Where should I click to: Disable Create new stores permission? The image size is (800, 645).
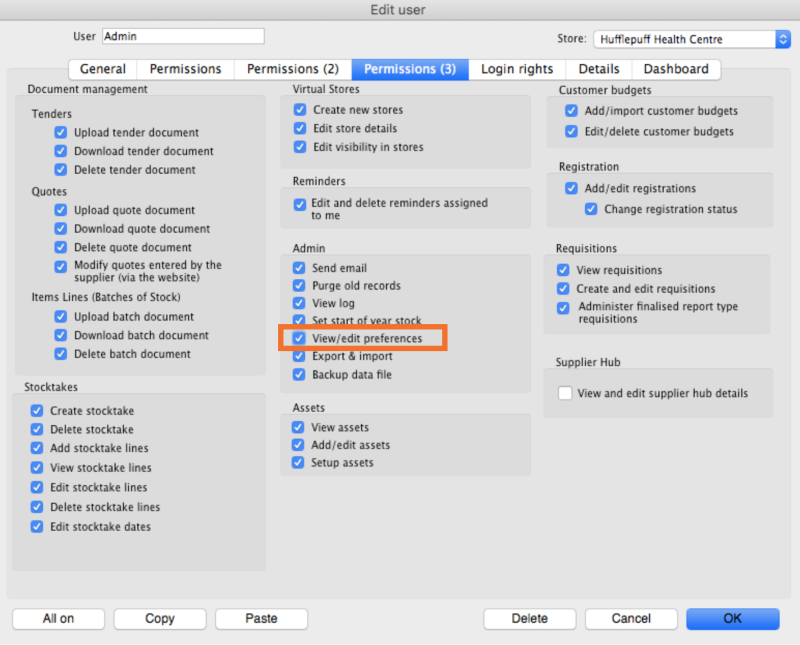click(299, 109)
